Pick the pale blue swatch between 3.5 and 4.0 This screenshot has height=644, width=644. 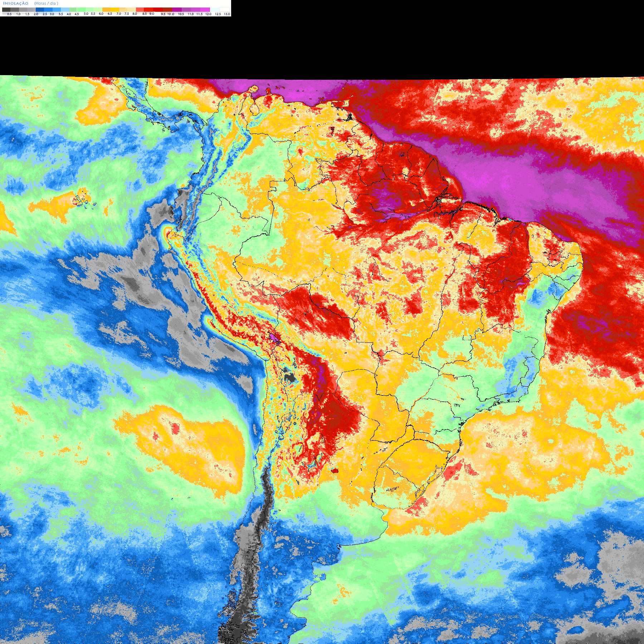65,10
